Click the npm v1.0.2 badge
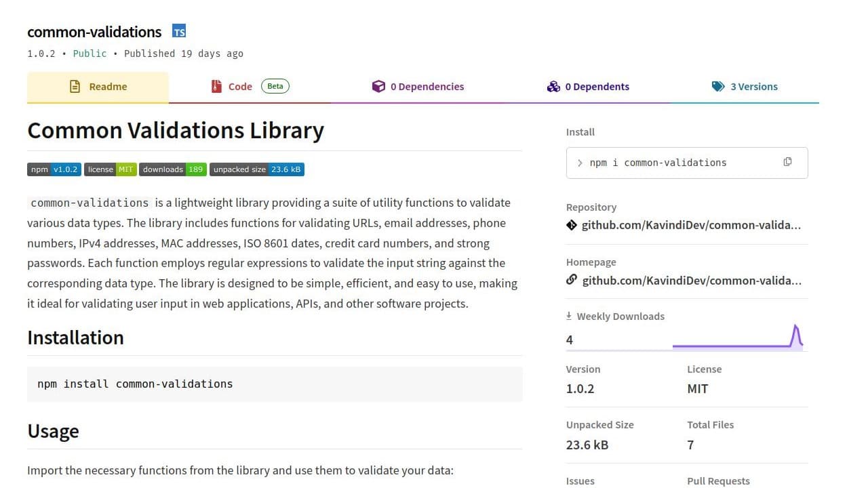 point(54,169)
